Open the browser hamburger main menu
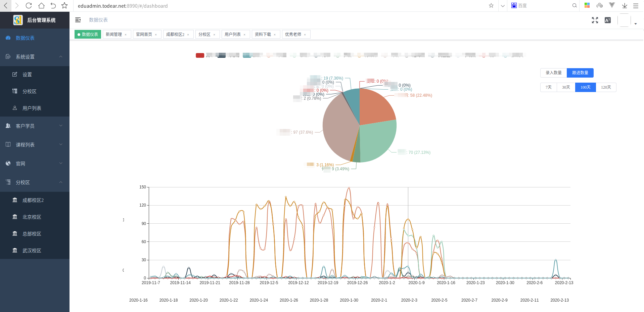 point(636,6)
